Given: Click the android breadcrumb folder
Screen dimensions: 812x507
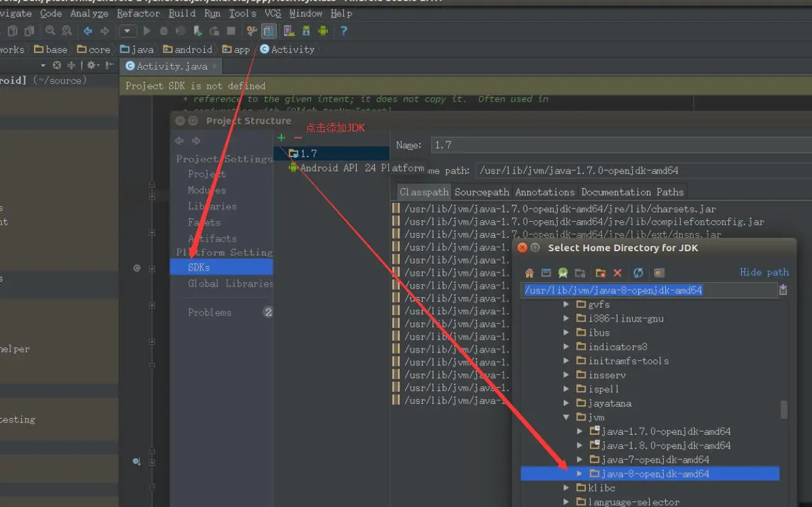Looking at the screenshot, I should pyautogui.click(x=187, y=50).
